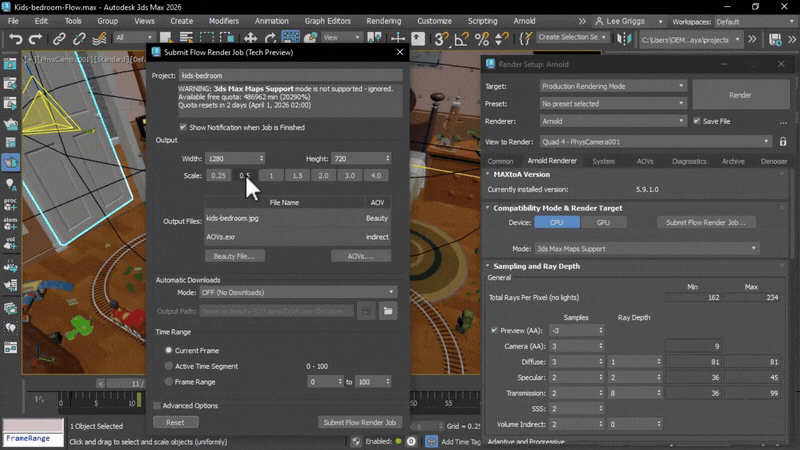Switch to the AOVs tab
Image resolution: width=800 pixels, height=450 pixels.
point(645,161)
